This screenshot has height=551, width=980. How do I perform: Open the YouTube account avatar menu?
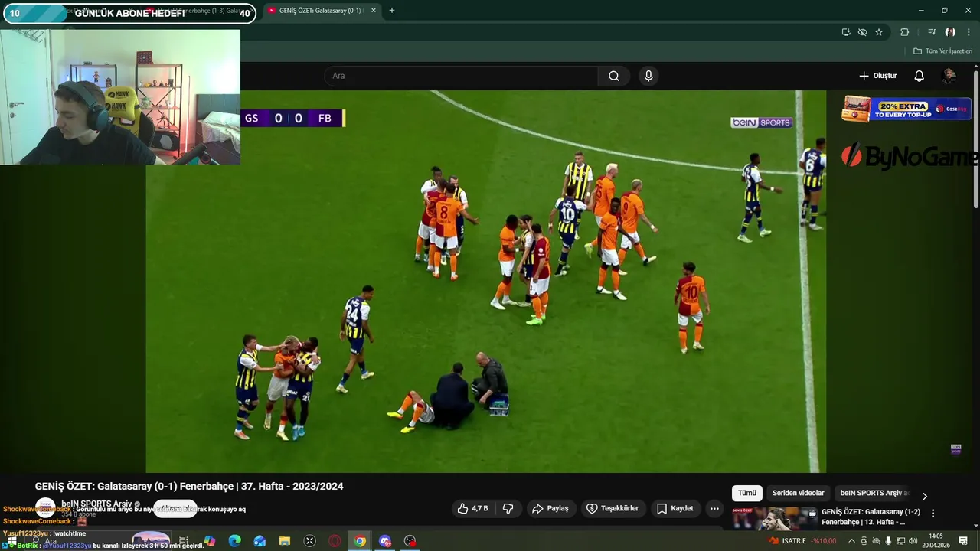[x=949, y=76]
